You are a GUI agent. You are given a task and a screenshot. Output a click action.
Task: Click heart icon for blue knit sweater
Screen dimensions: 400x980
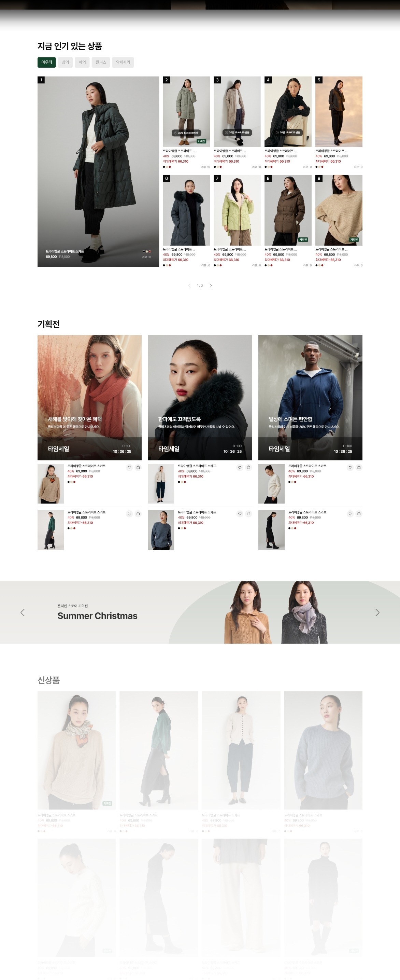(240, 514)
